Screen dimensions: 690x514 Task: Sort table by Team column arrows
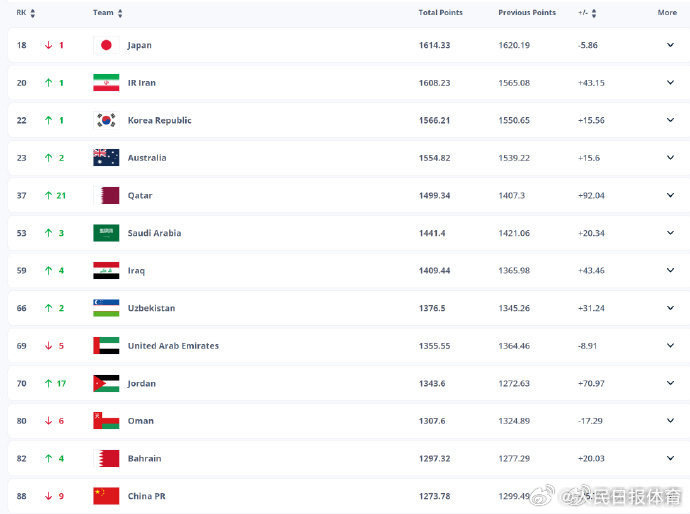120,13
